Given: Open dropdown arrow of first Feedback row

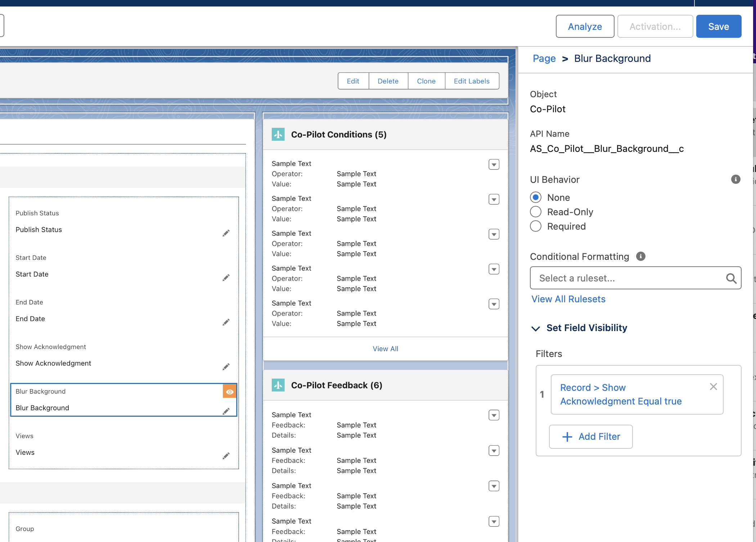Looking at the screenshot, I should tap(494, 416).
